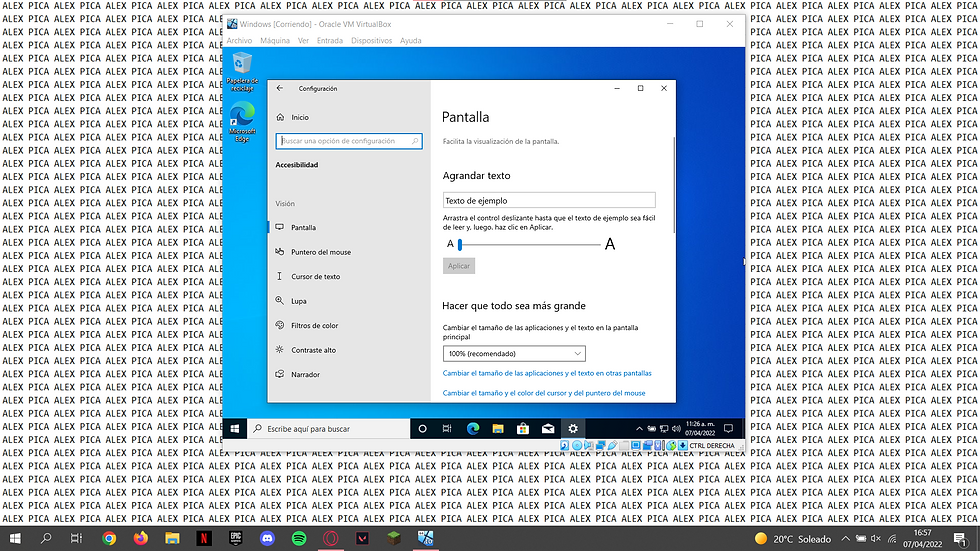Open Microsoft Edge shortcut on guest desktop
Image resolution: width=980 pixels, height=551 pixels.
click(242, 122)
